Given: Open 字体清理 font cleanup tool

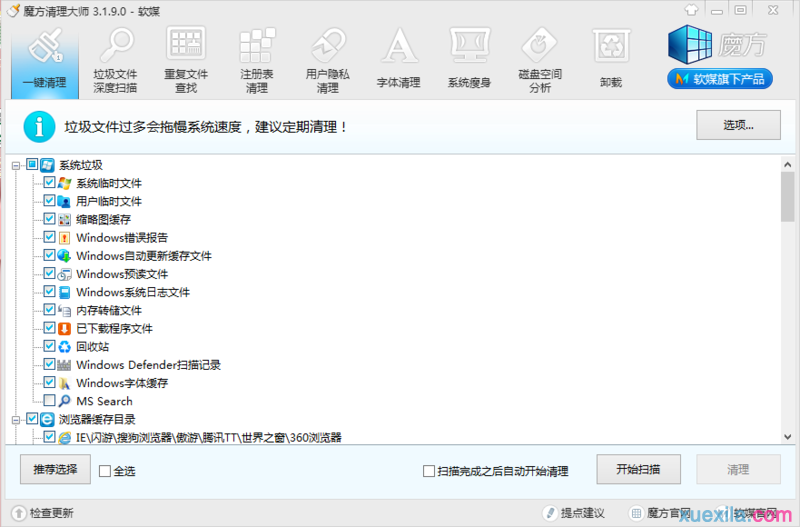Looking at the screenshot, I should click(398, 60).
